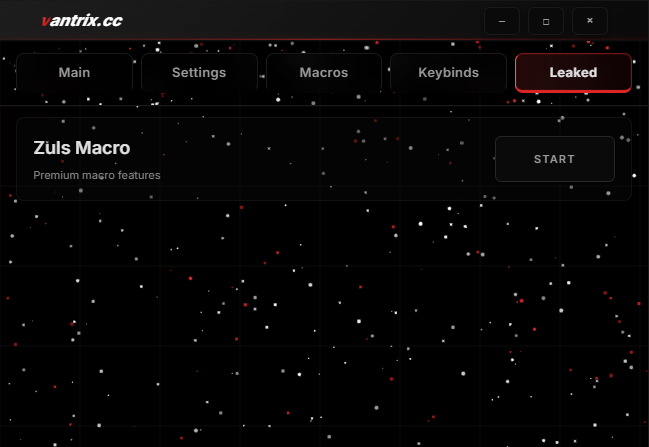Click the vantrix.cc logo text
Viewport: 649px width, 447px height.
click(x=82, y=21)
